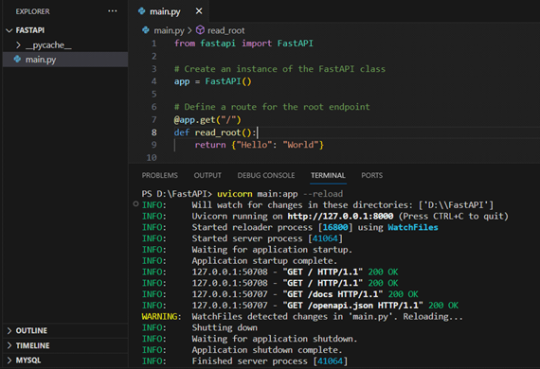Screen dimensions: 540x369
Task: Click 'uvicorn' command in terminal prompt
Action: [235, 194]
